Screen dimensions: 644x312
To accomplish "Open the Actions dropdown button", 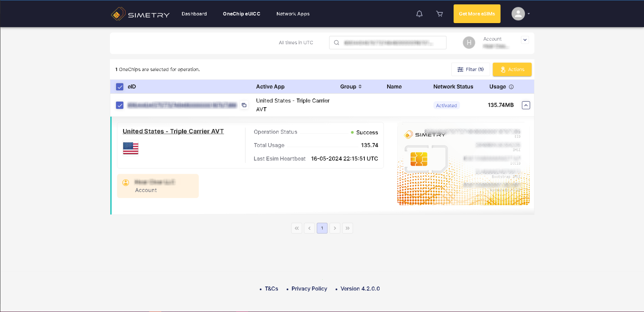I will (x=512, y=69).
